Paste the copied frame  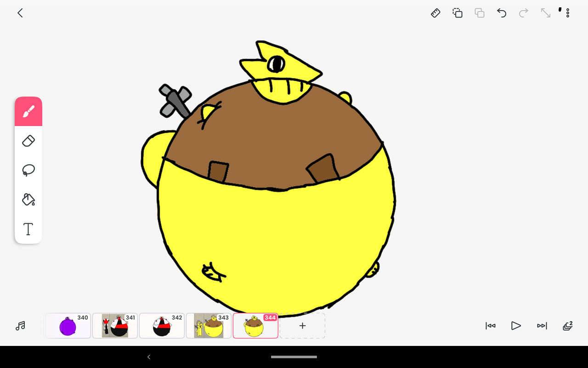[x=480, y=13]
